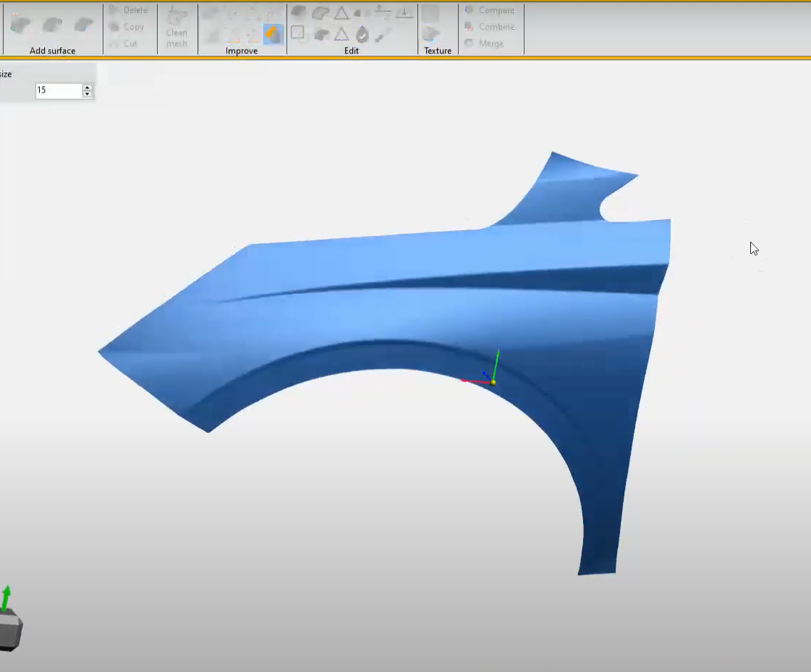The height and width of the screenshot is (672, 811).
Task: Select the third Add surface icon
Action: point(84,25)
